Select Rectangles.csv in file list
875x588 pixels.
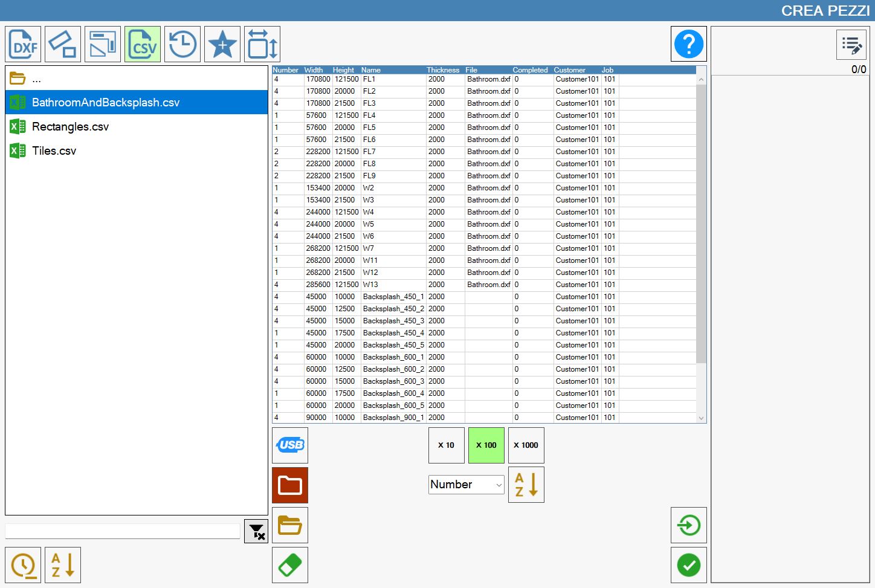(137, 127)
